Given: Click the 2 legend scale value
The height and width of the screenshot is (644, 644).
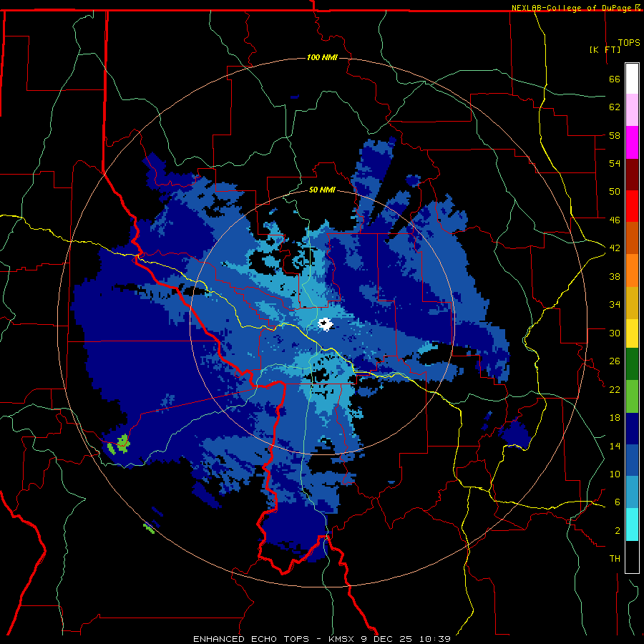Looking at the screenshot, I should coord(618,531).
